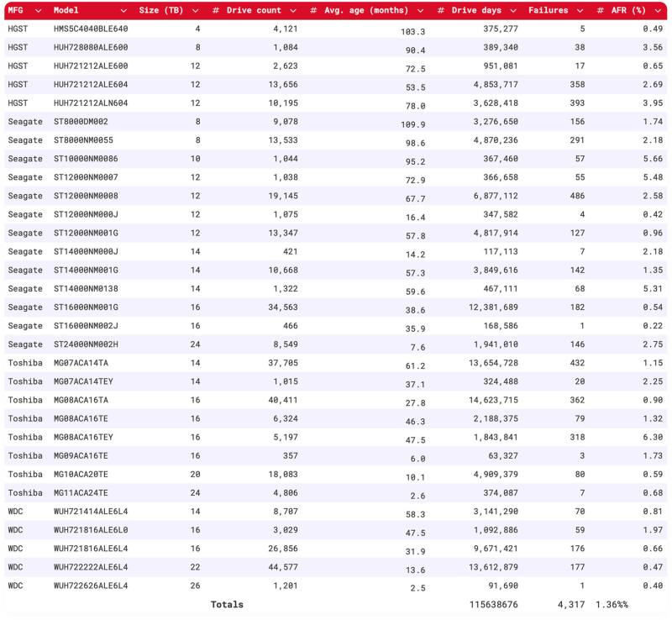The width and height of the screenshot is (672, 620).
Task: Click the number-type icon beside Drive count
Action: click(216, 11)
